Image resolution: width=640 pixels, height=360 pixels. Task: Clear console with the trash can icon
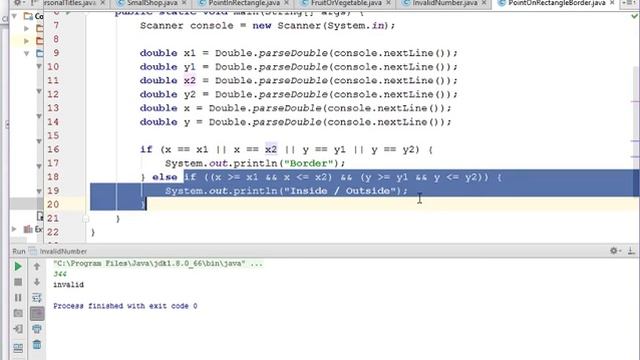pyautogui.click(x=37, y=344)
